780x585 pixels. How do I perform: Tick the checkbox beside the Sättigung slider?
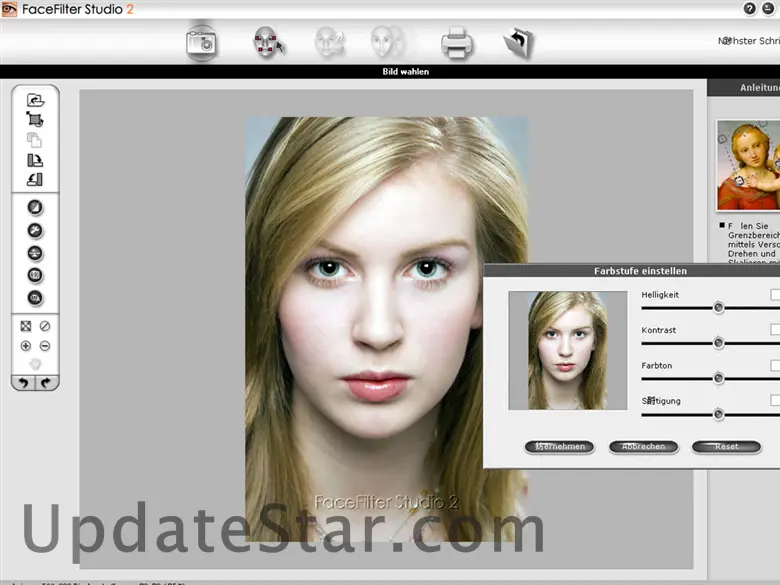click(x=775, y=400)
